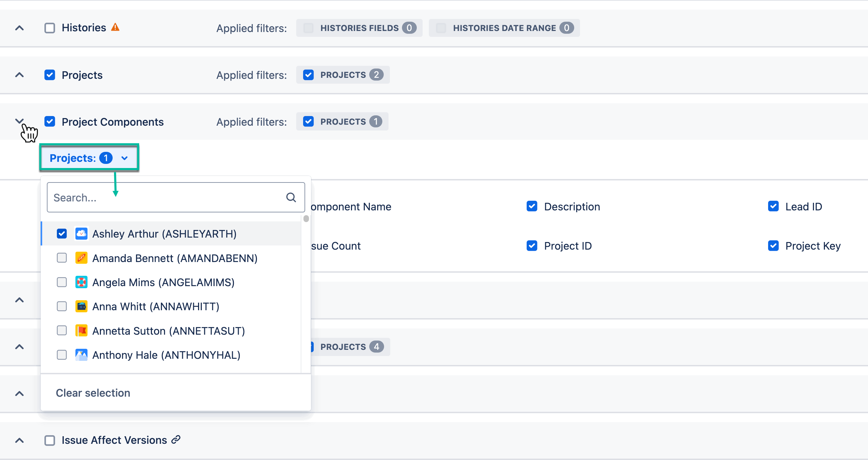The image size is (868, 460).
Task: Uncheck the Project Key field checkbox
Action: [773, 245]
